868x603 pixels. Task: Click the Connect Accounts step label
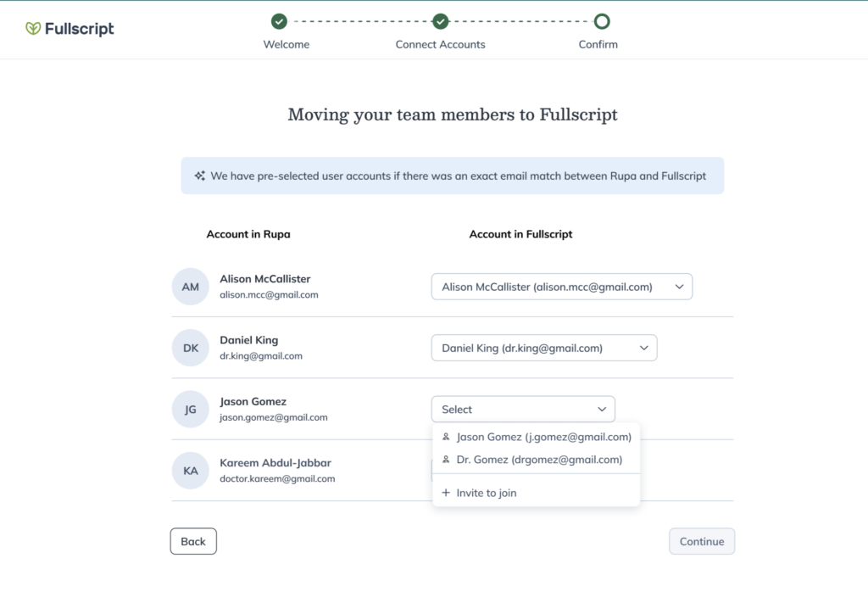[440, 44]
